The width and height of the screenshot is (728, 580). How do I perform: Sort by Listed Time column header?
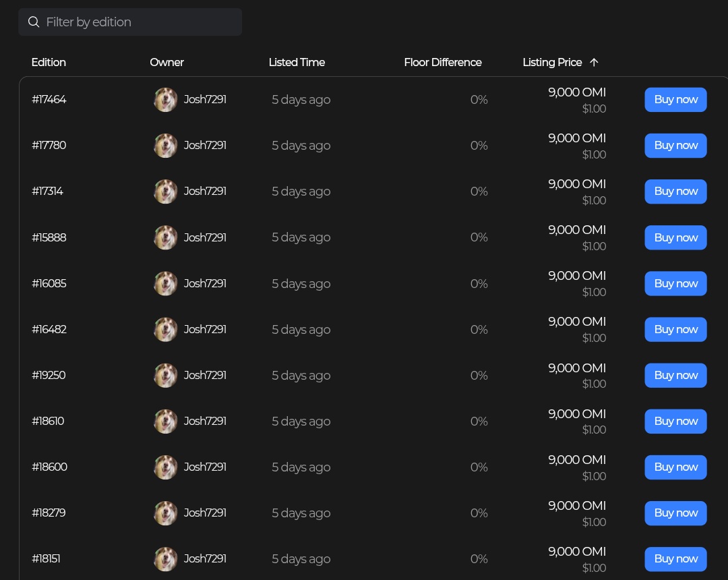tap(297, 62)
